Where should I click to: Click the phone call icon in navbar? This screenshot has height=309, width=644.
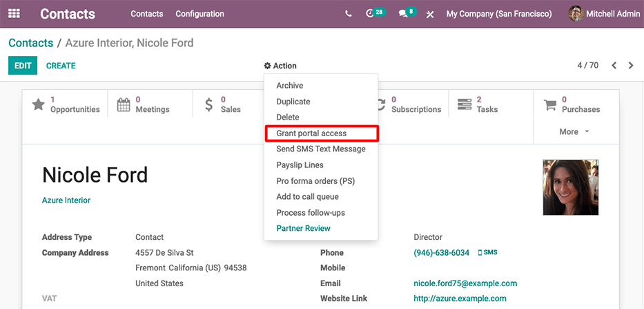[x=348, y=14]
